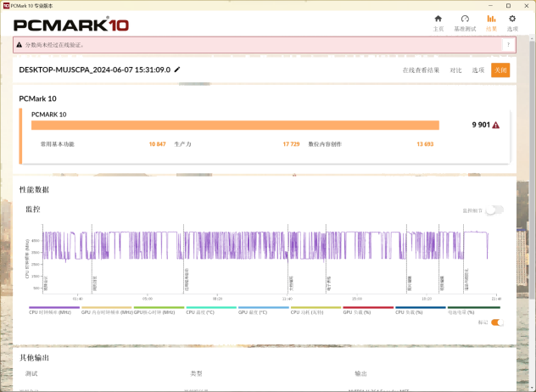Click the PCMark 10 app icon in title bar

coord(6,5)
